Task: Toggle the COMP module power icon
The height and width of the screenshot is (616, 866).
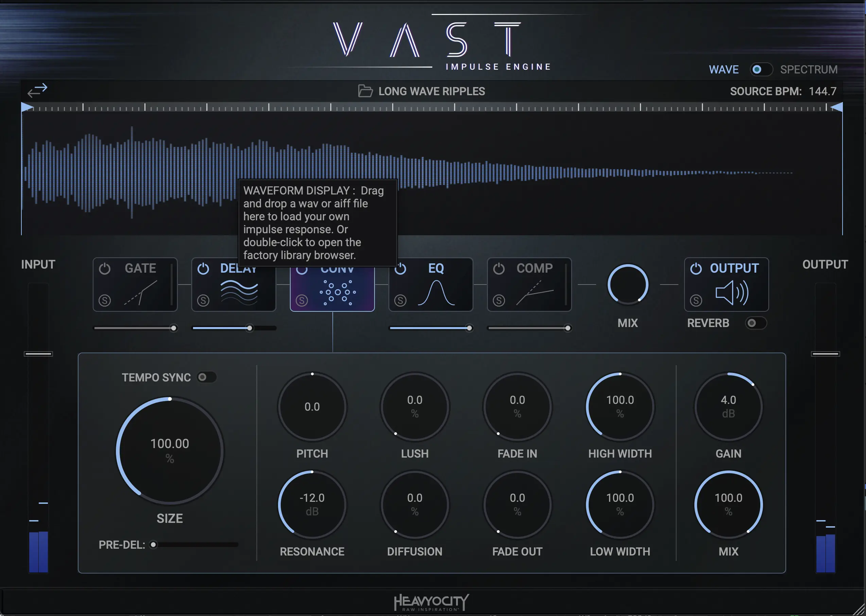Action: pyautogui.click(x=499, y=269)
